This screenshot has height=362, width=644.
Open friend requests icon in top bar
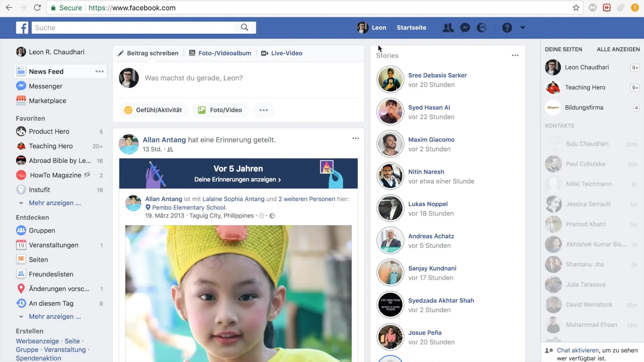coord(448,27)
